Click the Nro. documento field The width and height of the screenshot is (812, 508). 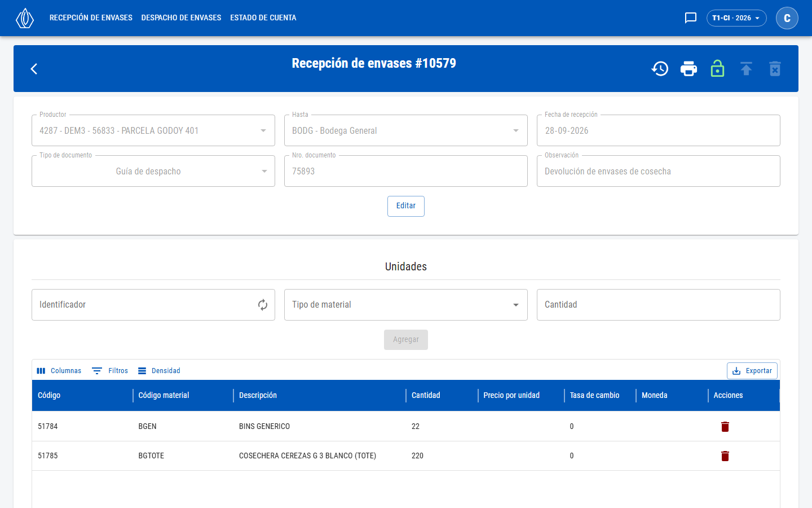click(x=406, y=171)
